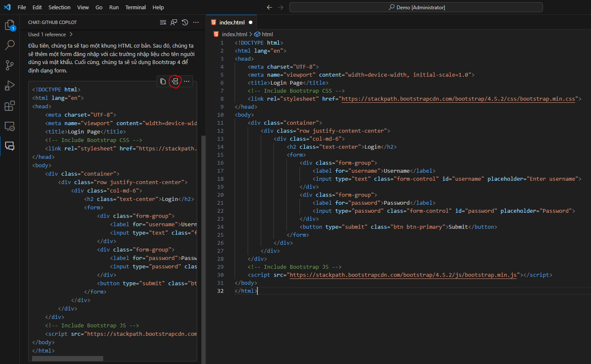Show chat history with clock icon
Image resolution: width=591 pixels, height=364 pixels.
click(185, 22)
